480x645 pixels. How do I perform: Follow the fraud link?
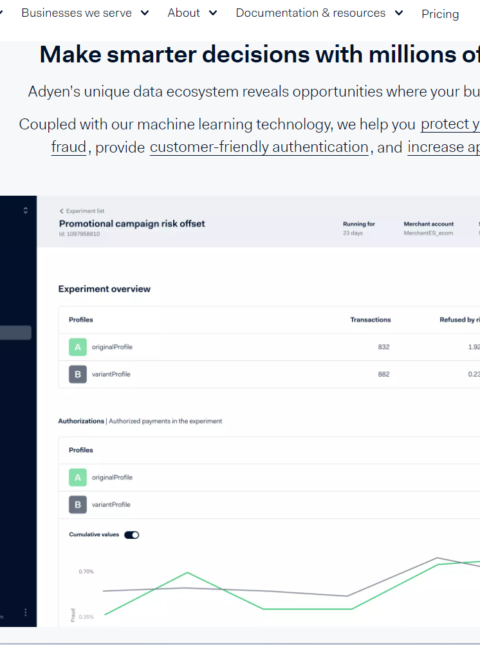(x=69, y=147)
